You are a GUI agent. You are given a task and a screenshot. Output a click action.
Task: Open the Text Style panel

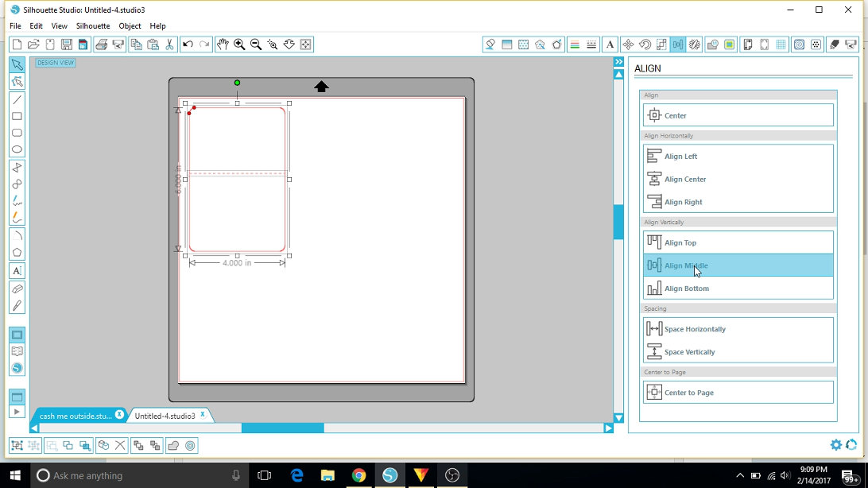coord(610,45)
